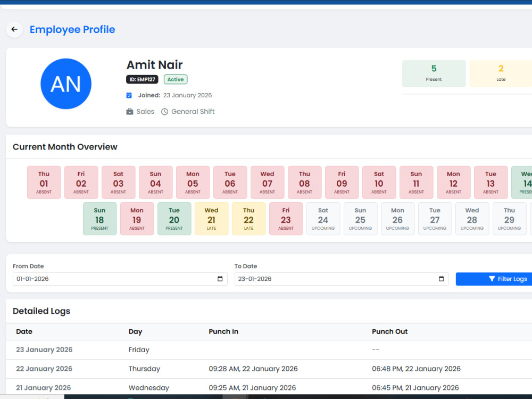Go back using the arrow button

14,29
